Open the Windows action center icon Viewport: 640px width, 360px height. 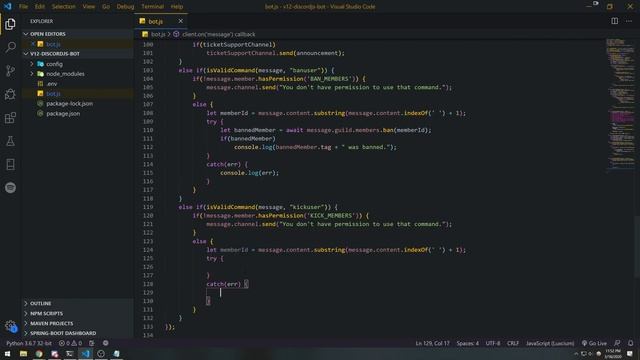coord(630,354)
